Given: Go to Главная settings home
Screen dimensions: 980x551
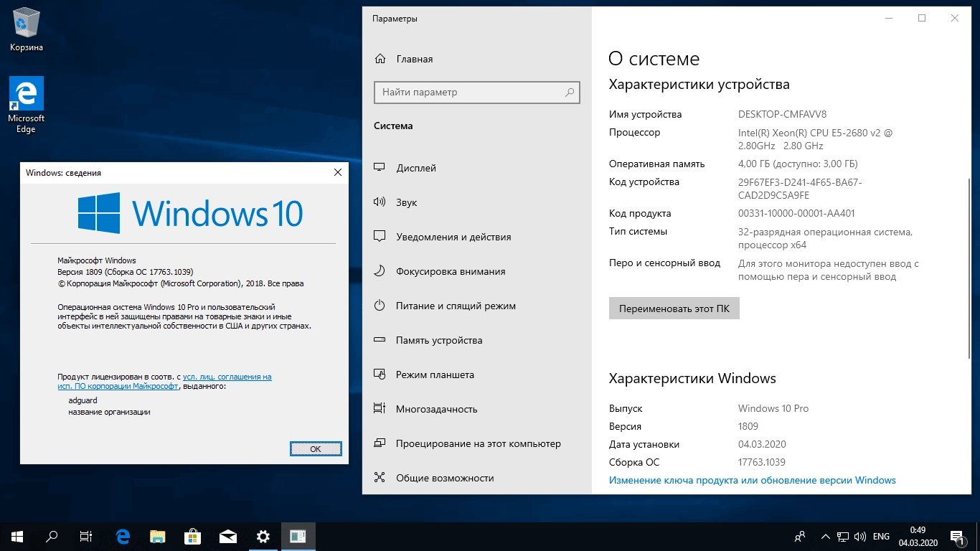Looking at the screenshot, I should click(x=477, y=59).
